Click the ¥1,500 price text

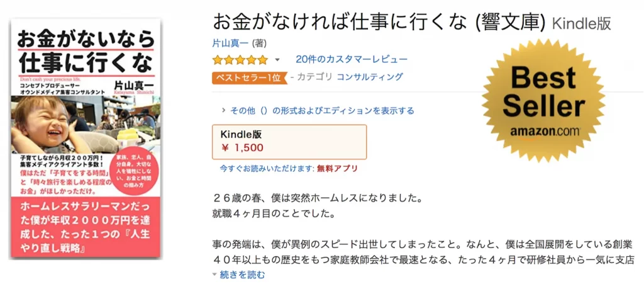242,148
